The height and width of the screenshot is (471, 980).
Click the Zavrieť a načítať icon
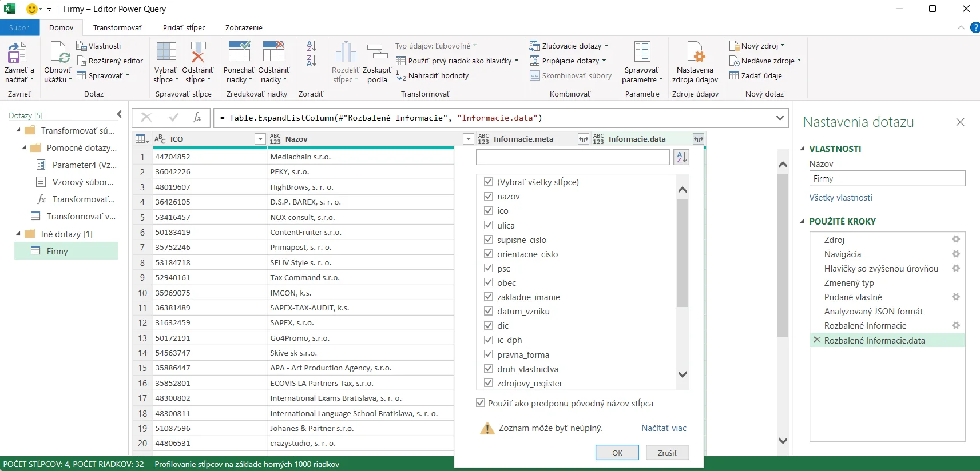pyautogui.click(x=17, y=53)
